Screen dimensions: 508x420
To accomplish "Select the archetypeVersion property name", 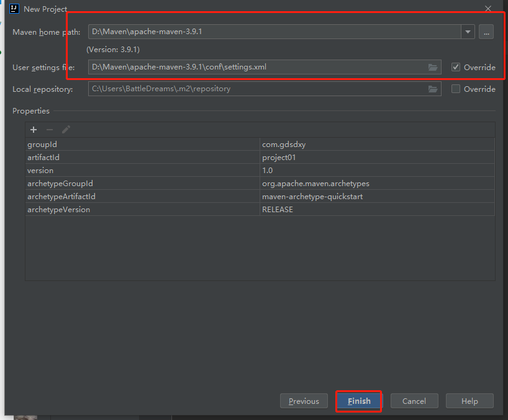I will [58, 210].
